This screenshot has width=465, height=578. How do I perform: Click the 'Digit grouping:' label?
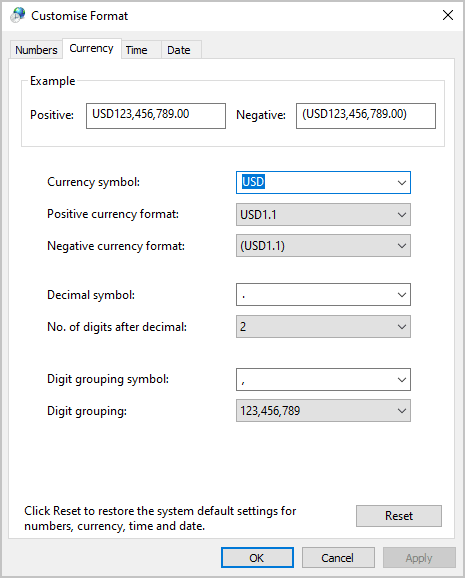(87, 411)
